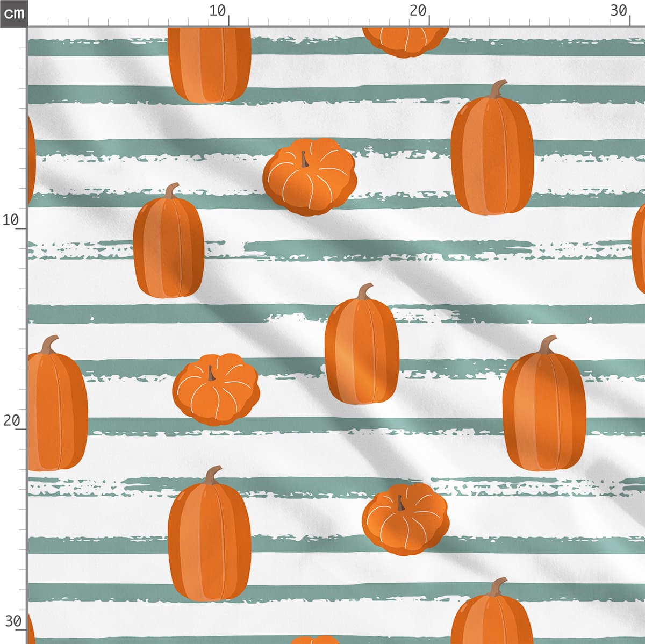645x644 pixels.
Task: Click the 10 mark on the horizontal ruler
Action: click(x=218, y=11)
